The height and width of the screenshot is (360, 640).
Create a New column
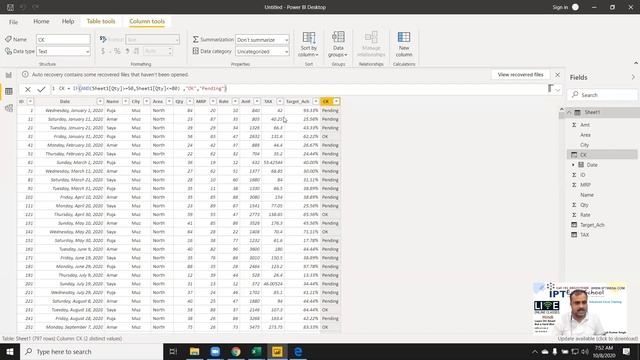coord(404,44)
